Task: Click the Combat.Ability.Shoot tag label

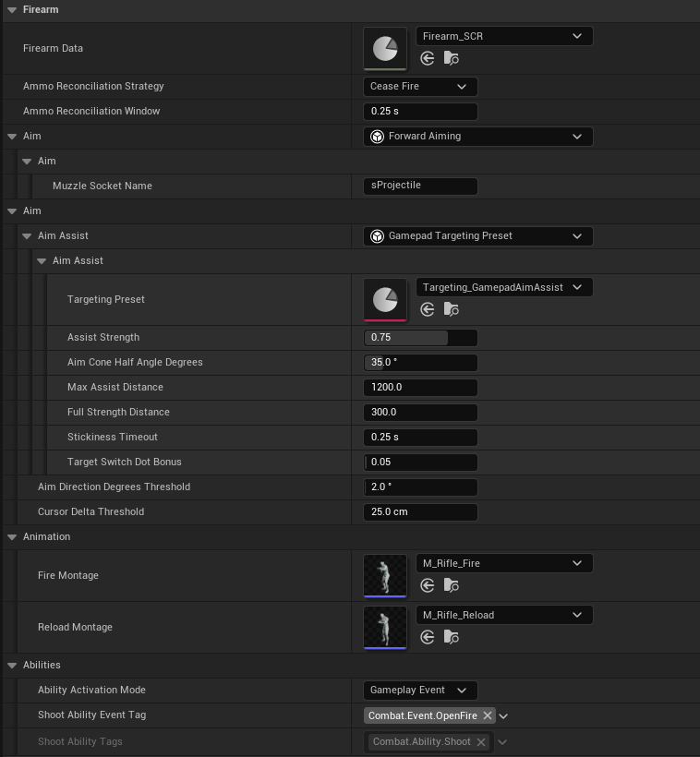Action: click(x=421, y=742)
